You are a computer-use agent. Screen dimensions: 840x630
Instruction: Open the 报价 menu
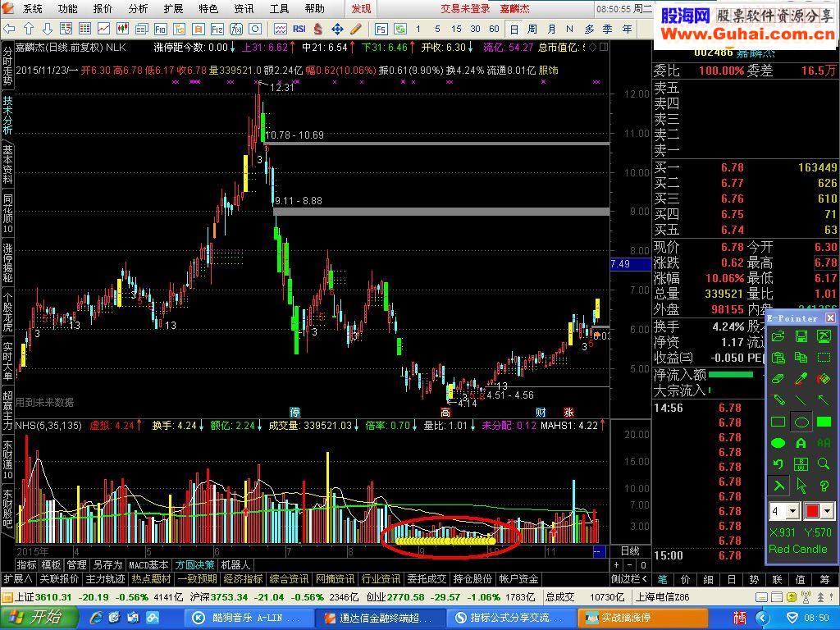point(103,8)
